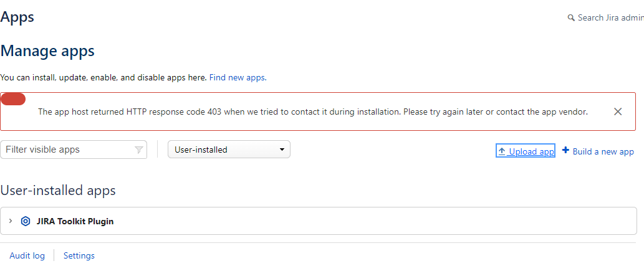Click the magnifier search icon
Image resolution: width=644 pixels, height=271 pixels.
(571, 18)
